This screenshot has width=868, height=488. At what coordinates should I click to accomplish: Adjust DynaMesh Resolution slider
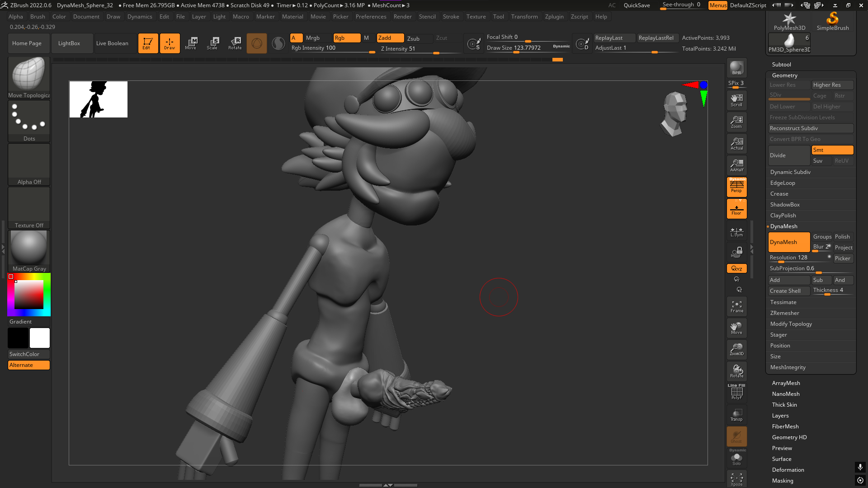800,258
